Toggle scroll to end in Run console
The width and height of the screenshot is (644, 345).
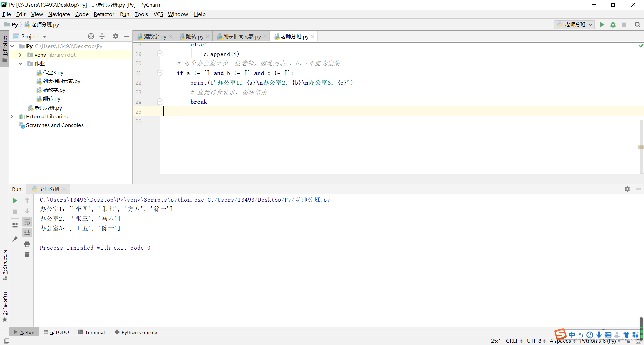pyautogui.click(x=27, y=232)
